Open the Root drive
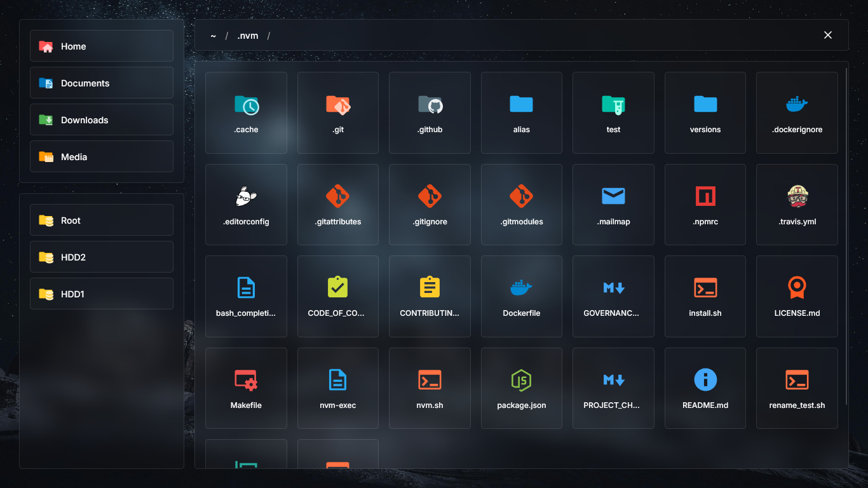The width and height of the screenshot is (868, 488). click(102, 220)
